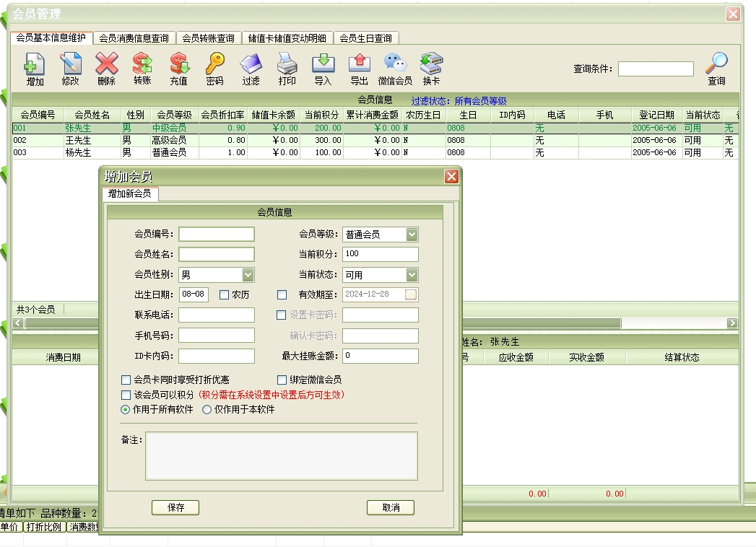The height and width of the screenshot is (547, 756).
Task: Switch to the 会员消费信息查询 tab
Action: click(x=134, y=38)
